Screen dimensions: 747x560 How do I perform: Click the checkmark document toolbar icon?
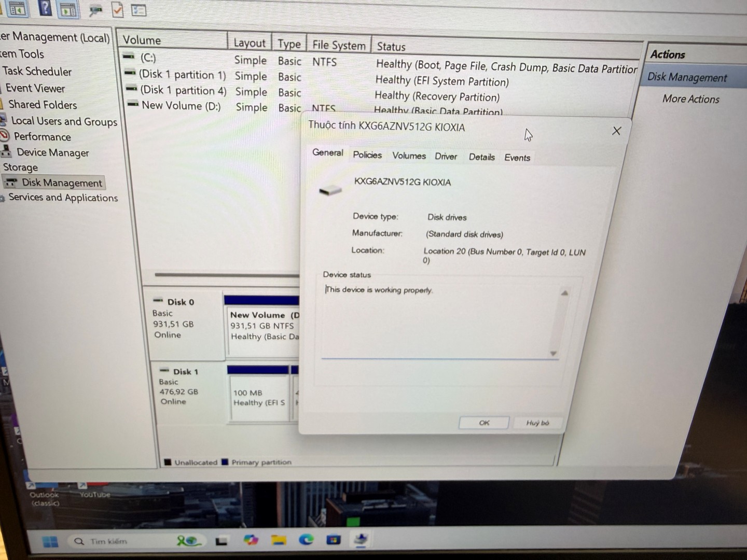coord(118,10)
